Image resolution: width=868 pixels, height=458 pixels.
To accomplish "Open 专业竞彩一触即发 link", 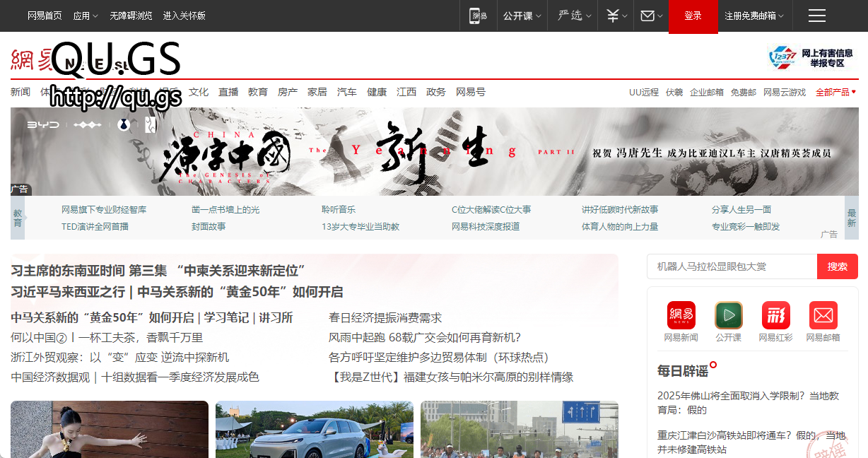I will (746, 227).
